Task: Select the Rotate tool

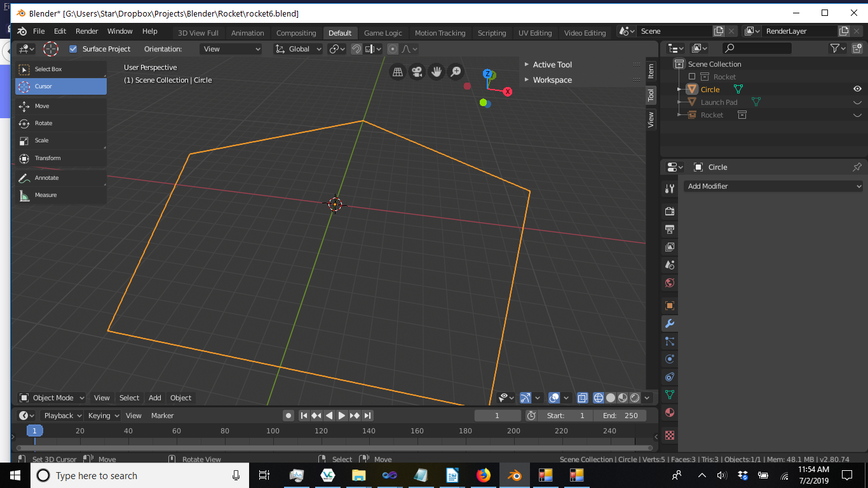Action: coord(61,123)
